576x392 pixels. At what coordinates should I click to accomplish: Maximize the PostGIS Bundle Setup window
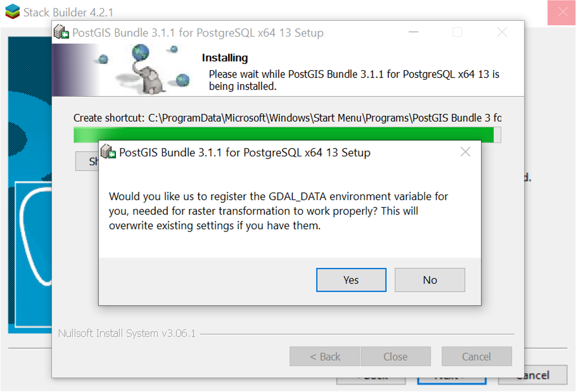point(457,32)
